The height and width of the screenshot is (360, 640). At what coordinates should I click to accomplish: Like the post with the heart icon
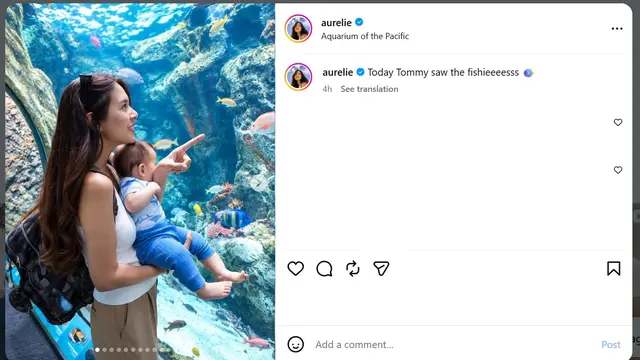coord(296,269)
